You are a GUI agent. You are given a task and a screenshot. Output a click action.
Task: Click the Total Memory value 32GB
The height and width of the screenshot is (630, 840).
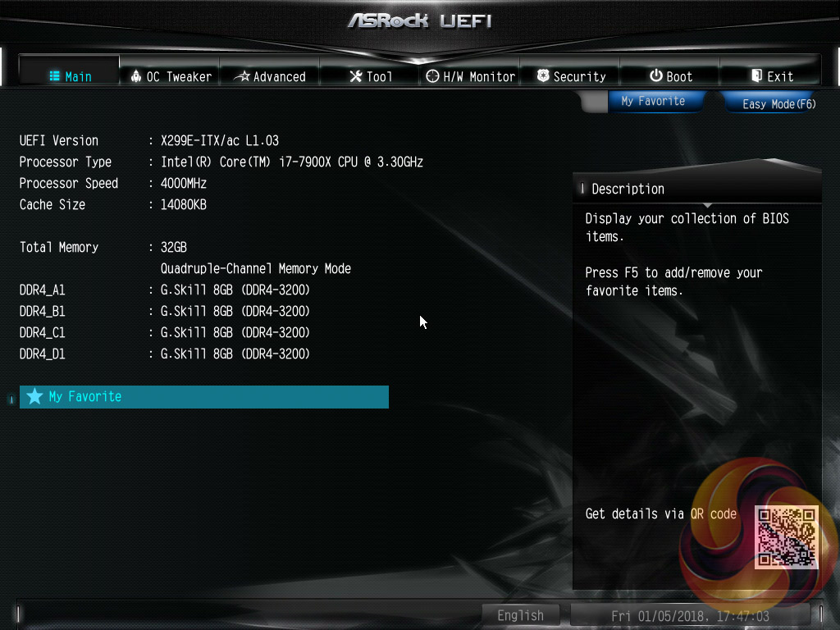pyautogui.click(x=174, y=248)
